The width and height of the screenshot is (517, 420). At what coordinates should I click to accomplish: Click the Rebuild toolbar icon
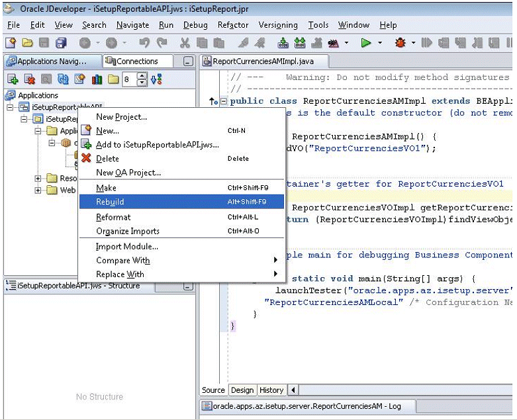click(300, 43)
